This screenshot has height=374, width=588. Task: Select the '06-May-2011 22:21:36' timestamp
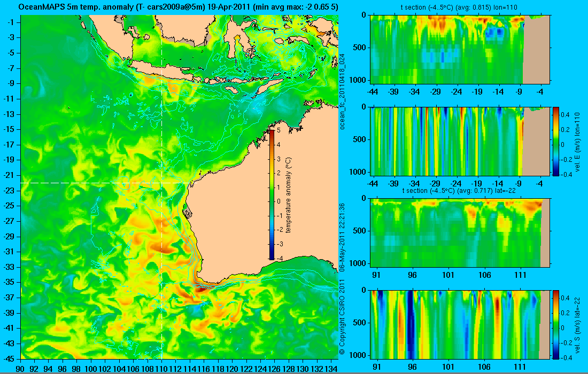coord(342,238)
